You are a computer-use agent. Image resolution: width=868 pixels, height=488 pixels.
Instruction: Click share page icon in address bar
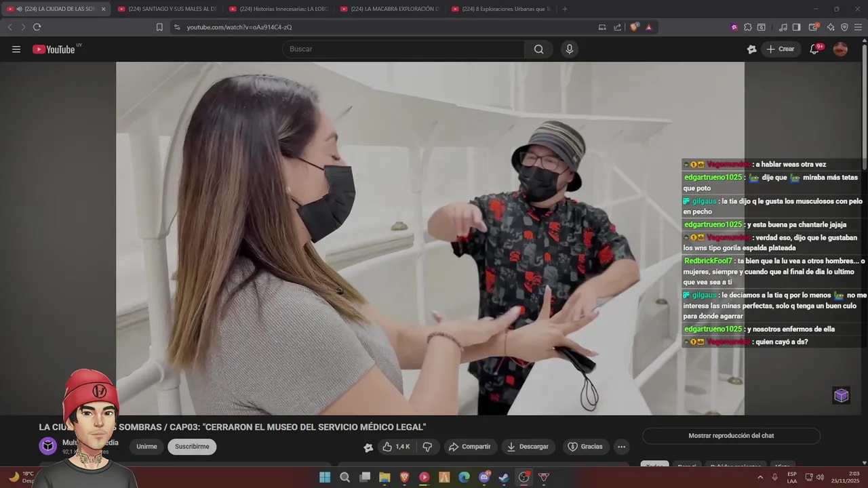[618, 27]
